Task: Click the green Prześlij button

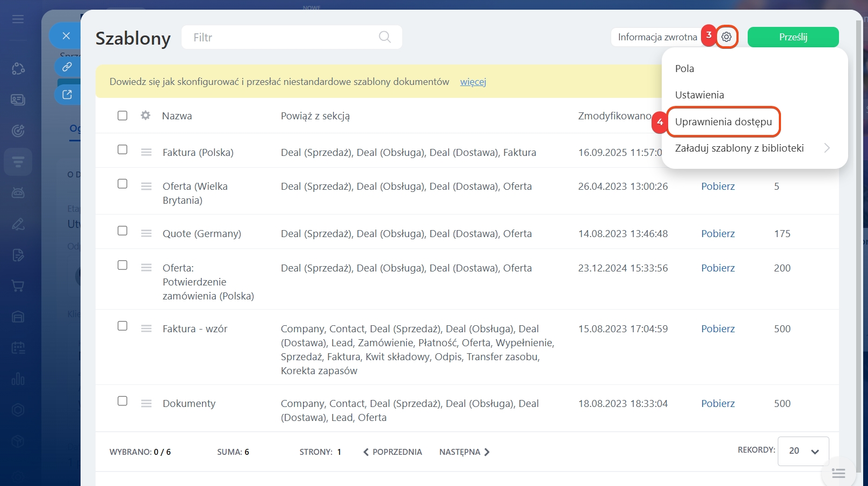Action: coord(793,37)
